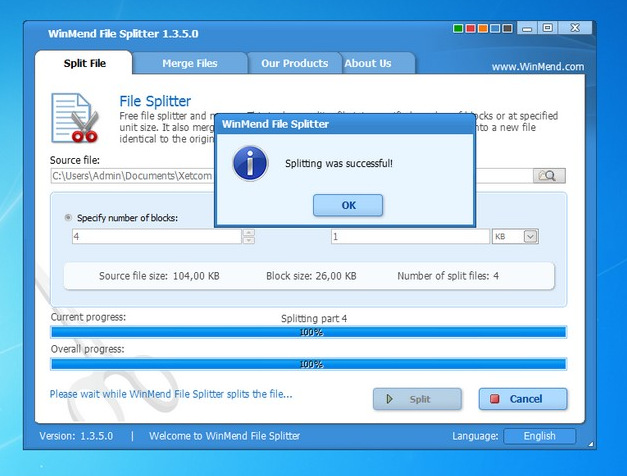
Task: Increase number of blocks with up arrow
Action: (x=249, y=232)
